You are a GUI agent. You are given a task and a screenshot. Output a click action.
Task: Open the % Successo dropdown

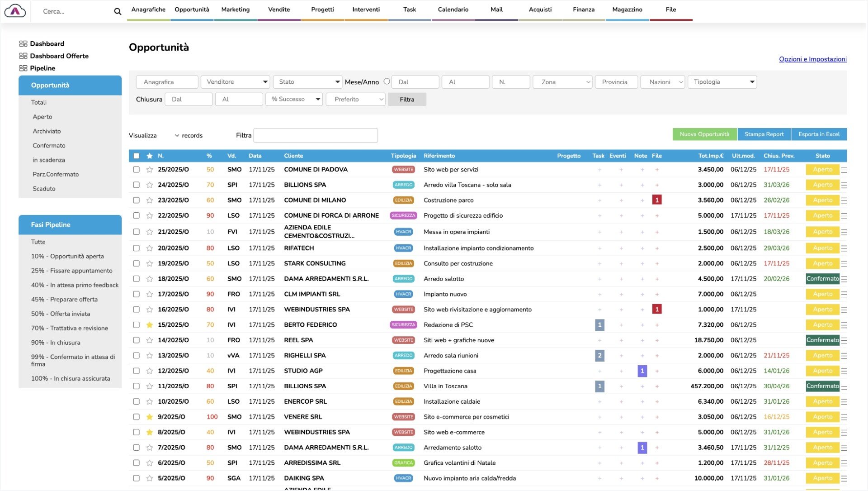[x=294, y=99]
